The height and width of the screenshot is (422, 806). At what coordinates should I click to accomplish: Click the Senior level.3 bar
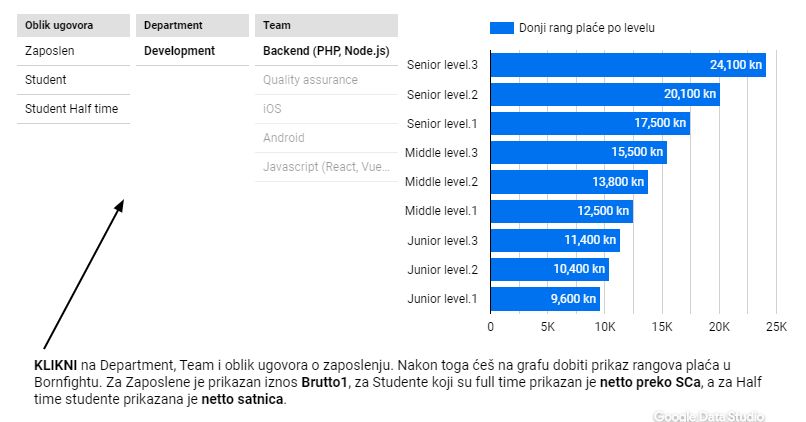628,65
